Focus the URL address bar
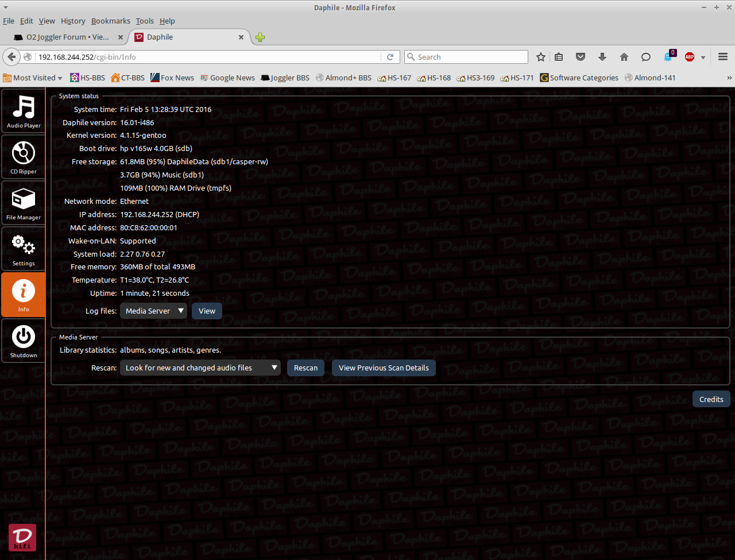 click(x=207, y=57)
